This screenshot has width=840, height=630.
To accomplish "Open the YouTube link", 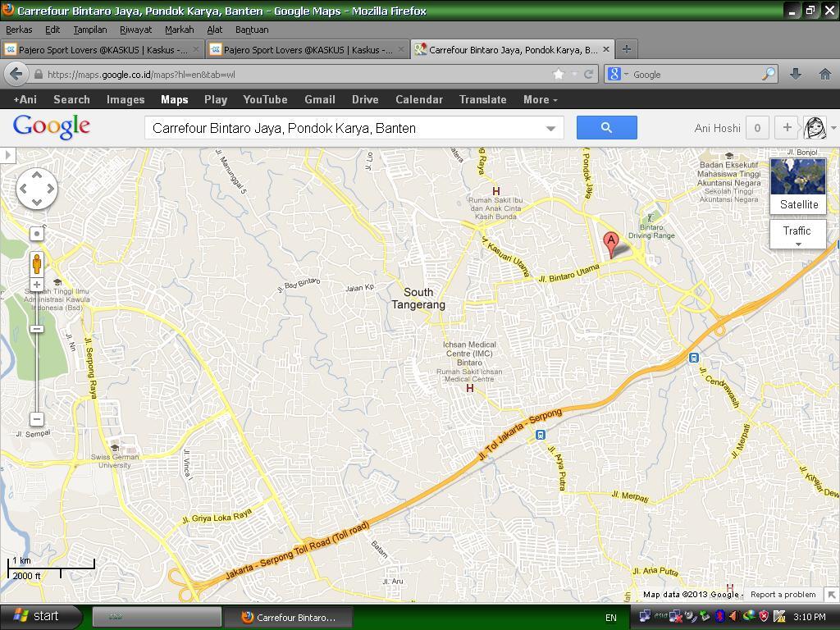I will click(x=265, y=99).
